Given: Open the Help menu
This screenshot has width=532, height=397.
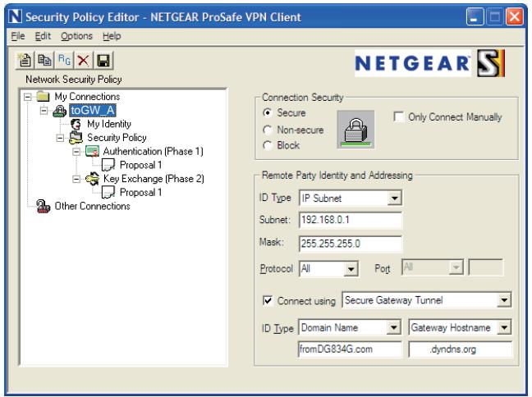Looking at the screenshot, I should pyautogui.click(x=112, y=36).
